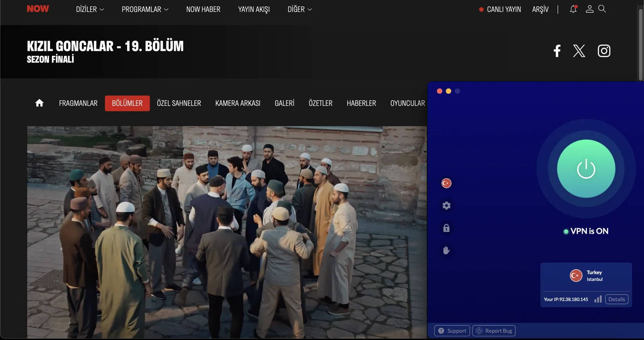Image resolution: width=644 pixels, height=340 pixels.
Task: Open the OYUNCULAR tab
Action: (408, 103)
